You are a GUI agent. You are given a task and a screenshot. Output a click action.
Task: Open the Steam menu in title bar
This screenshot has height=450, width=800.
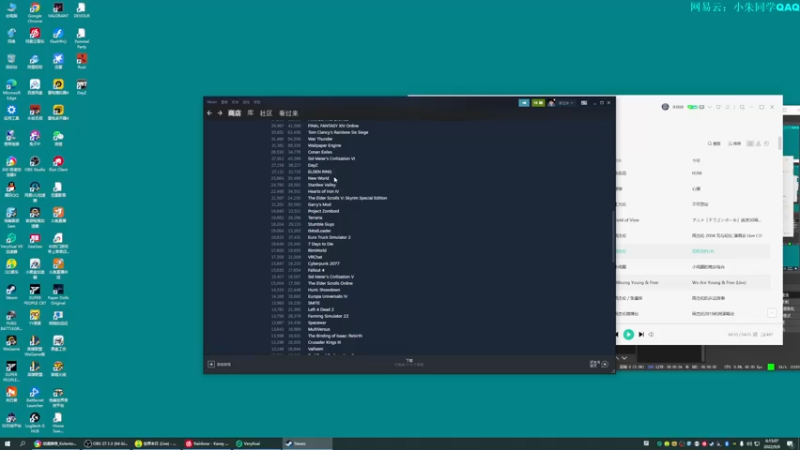pos(212,102)
